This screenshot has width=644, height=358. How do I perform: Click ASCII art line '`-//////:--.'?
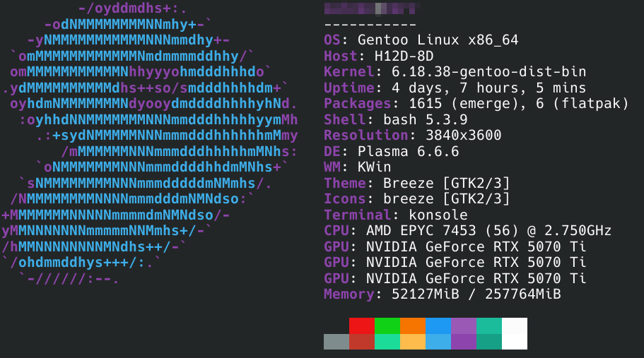(x=69, y=279)
